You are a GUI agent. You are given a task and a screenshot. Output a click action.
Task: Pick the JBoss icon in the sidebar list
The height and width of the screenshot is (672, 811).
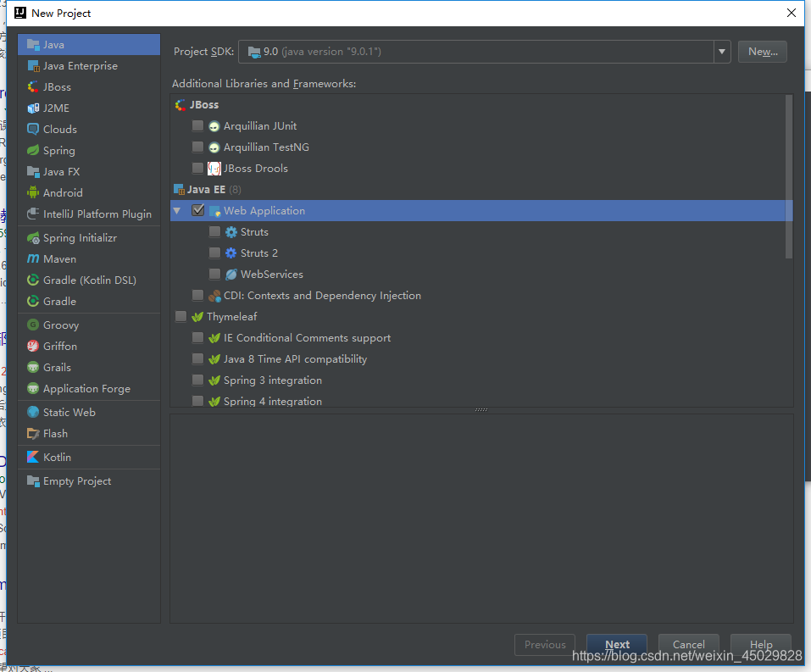(x=33, y=87)
